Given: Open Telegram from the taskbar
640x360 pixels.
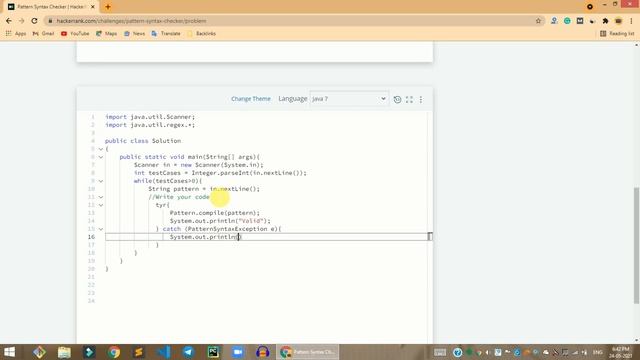Looking at the screenshot, I should coord(188,352).
